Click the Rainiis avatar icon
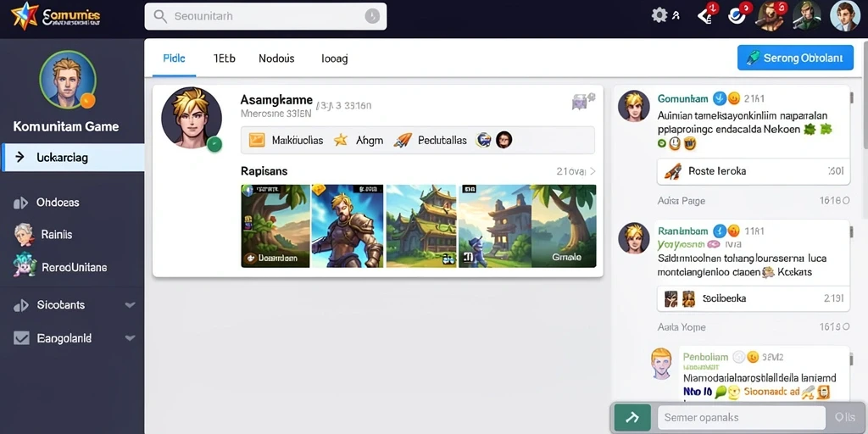This screenshot has width=868, height=434. tap(23, 235)
